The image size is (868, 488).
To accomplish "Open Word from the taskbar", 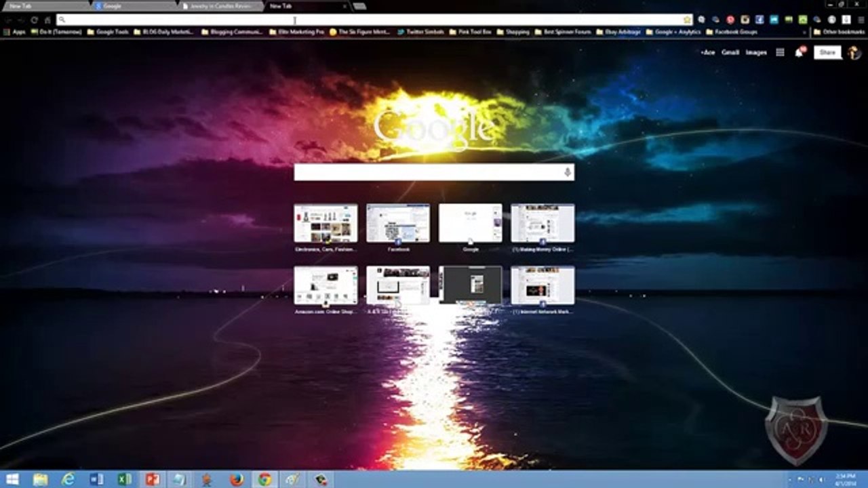I will click(96, 479).
